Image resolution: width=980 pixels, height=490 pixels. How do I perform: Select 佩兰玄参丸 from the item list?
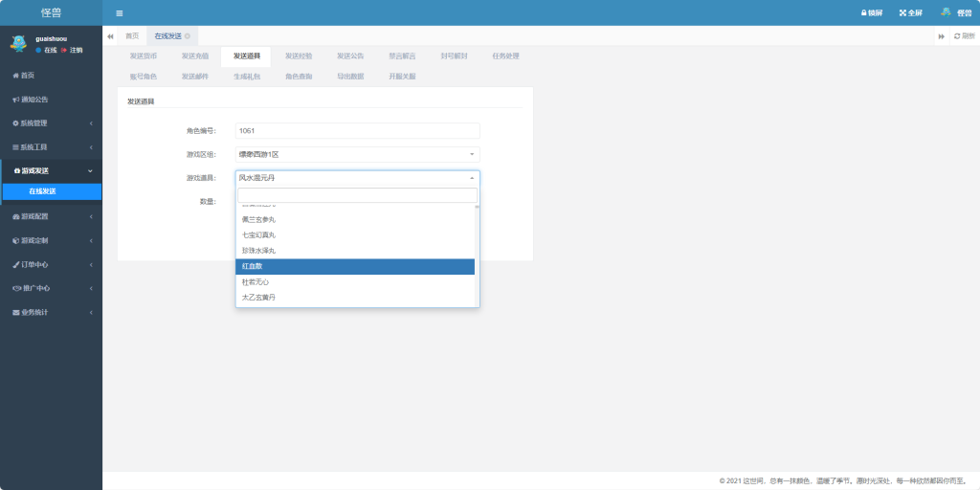(x=355, y=219)
